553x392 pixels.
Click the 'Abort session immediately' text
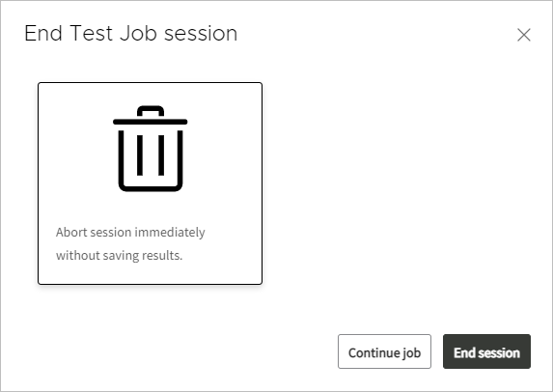(x=130, y=232)
